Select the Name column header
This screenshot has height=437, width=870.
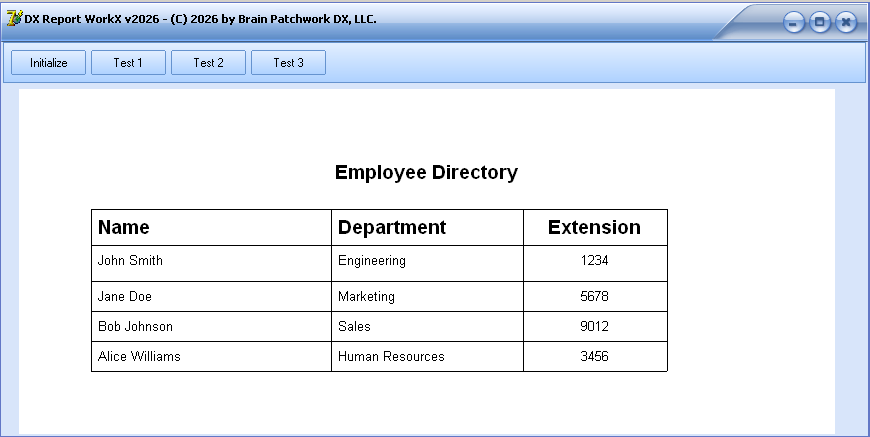pos(123,227)
